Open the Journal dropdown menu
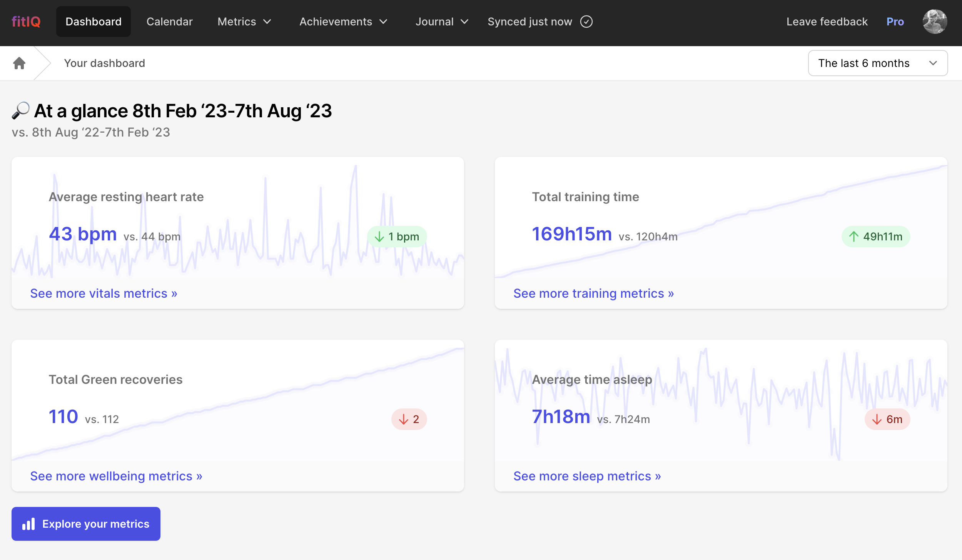The height and width of the screenshot is (560, 962). (442, 22)
